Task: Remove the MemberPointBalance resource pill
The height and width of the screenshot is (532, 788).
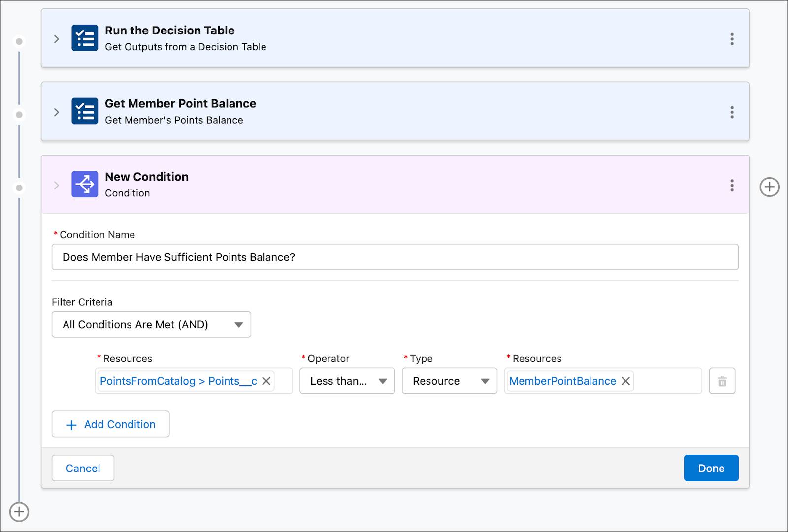Action: click(x=625, y=381)
